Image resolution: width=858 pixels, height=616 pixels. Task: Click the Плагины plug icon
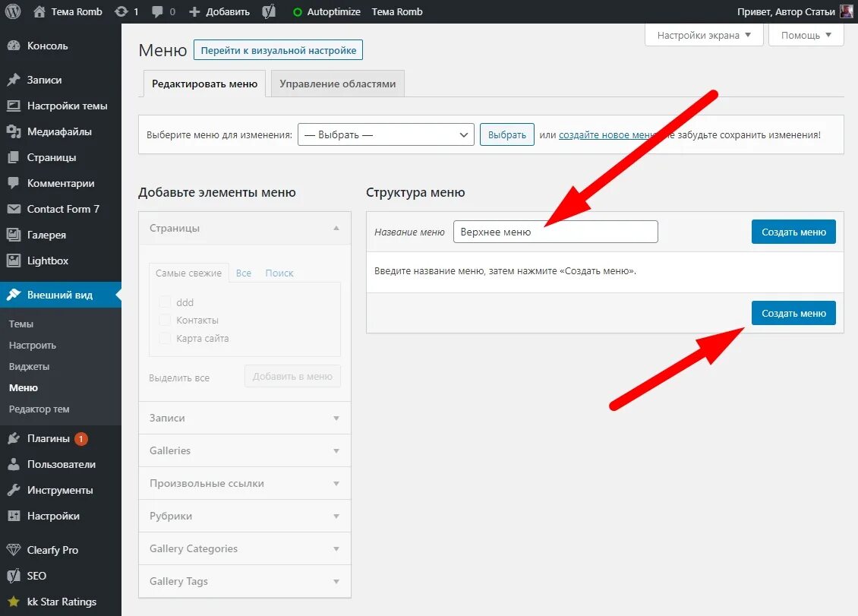click(x=14, y=438)
